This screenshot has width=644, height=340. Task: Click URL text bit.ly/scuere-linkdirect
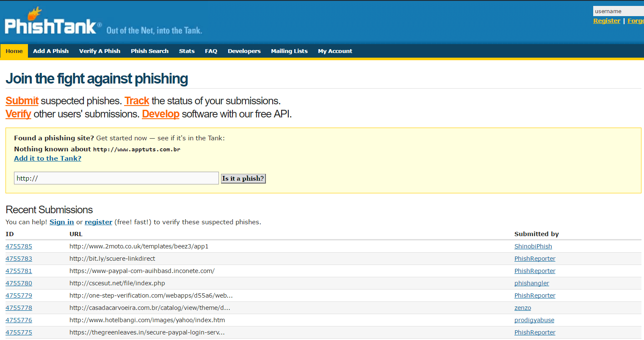point(112,259)
